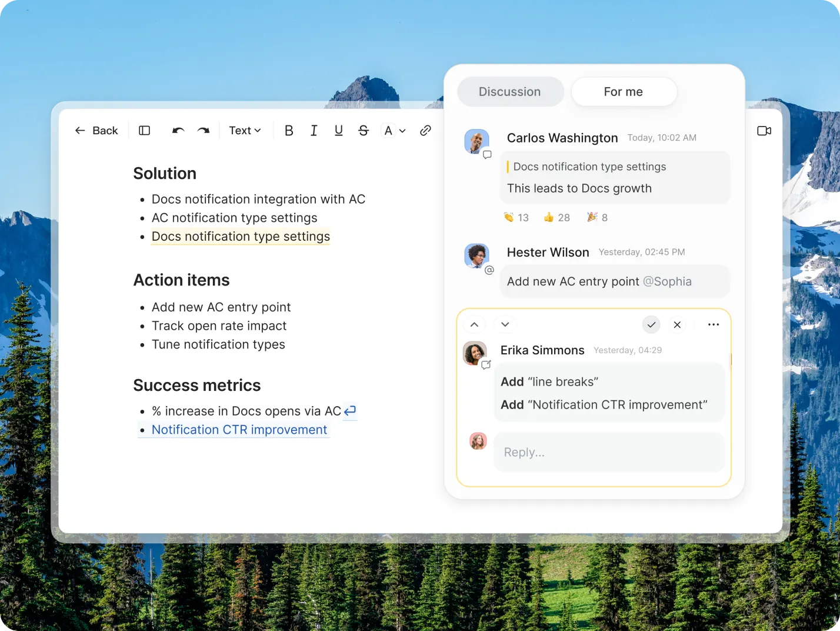Open Carlos Washington's avatar
This screenshot has width=840, height=631.
coord(476,141)
